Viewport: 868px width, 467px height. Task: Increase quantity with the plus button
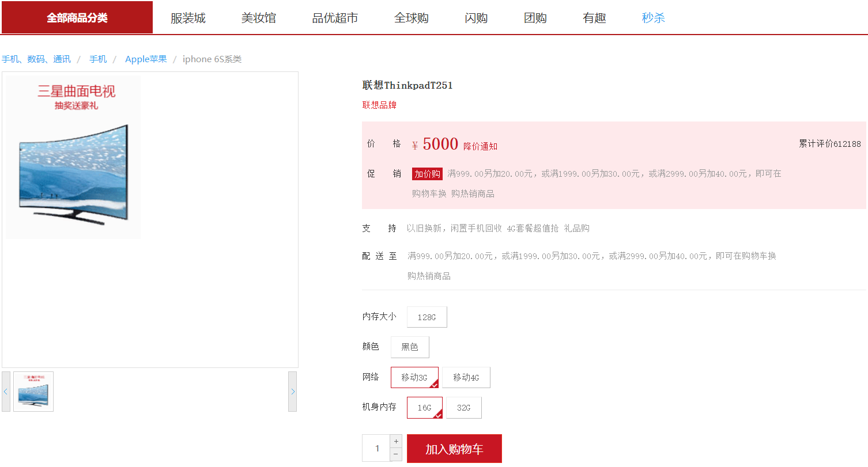[396, 442]
